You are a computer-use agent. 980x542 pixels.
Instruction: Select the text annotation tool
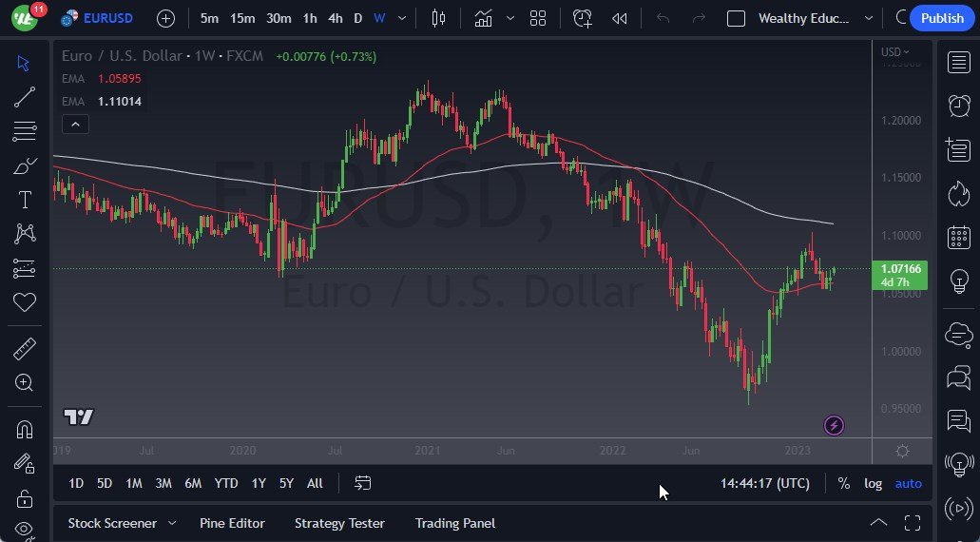(25, 200)
